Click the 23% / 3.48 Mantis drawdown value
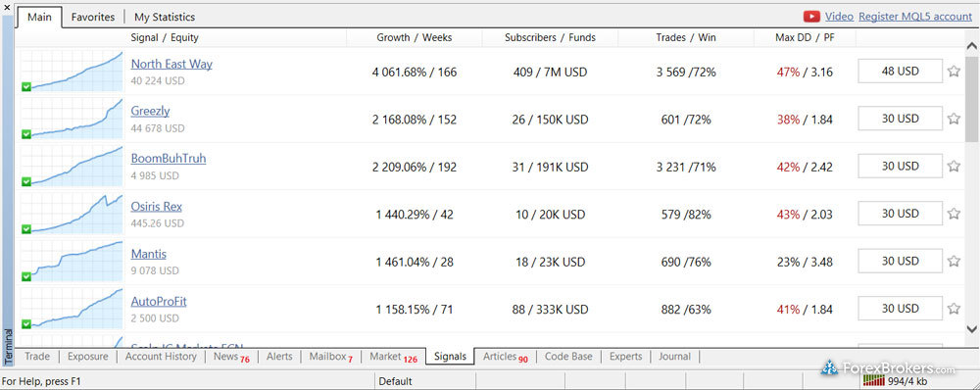The width and height of the screenshot is (980, 390). [805, 262]
